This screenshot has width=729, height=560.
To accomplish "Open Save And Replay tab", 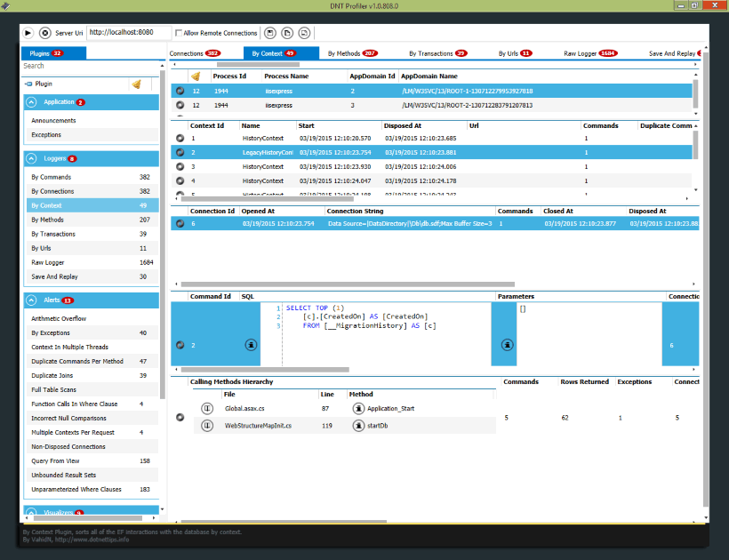I will tap(674, 53).
